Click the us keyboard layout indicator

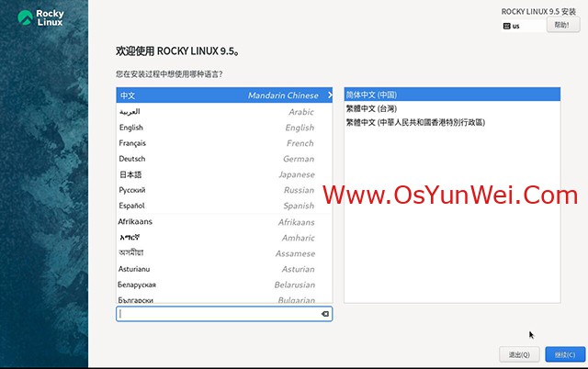click(x=523, y=26)
